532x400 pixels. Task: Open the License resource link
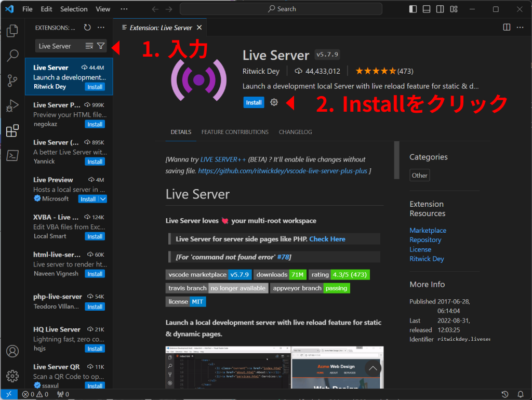coord(420,249)
